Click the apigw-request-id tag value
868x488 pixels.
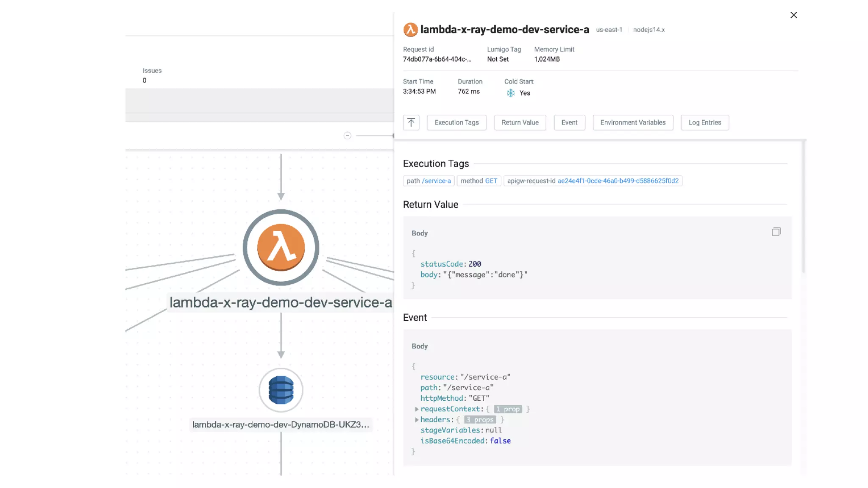click(x=618, y=181)
